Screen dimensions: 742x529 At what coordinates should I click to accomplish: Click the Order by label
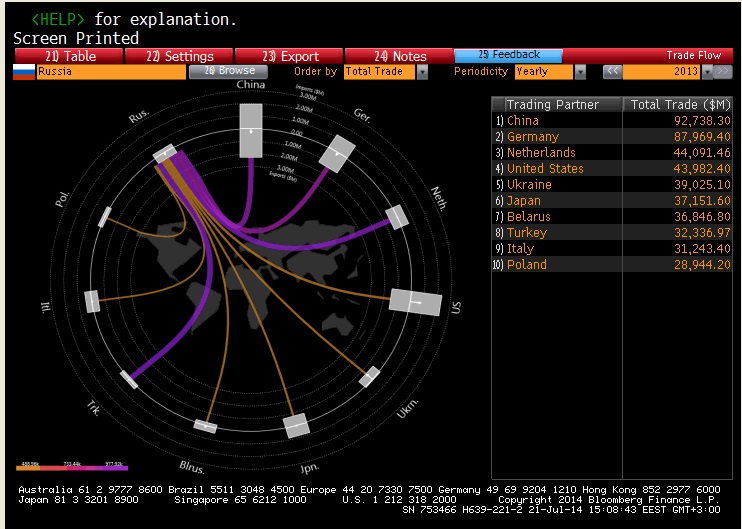click(x=315, y=71)
